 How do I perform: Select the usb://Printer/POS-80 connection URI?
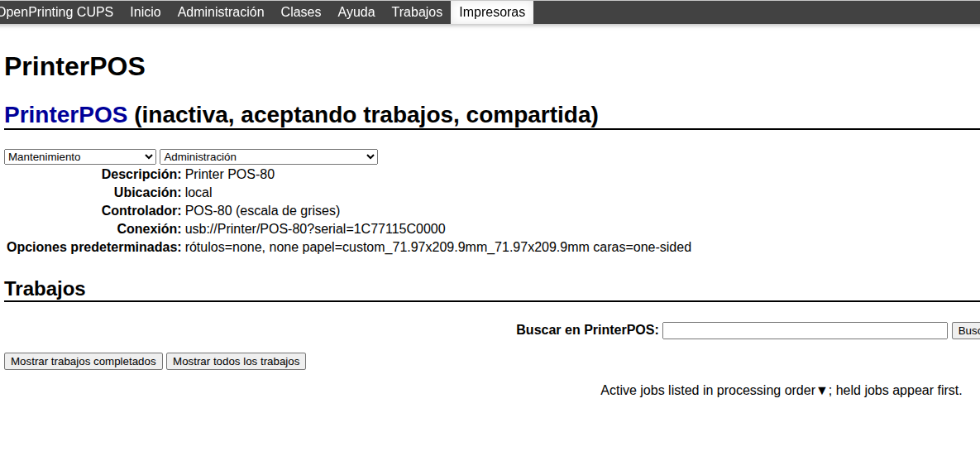[315, 229]
